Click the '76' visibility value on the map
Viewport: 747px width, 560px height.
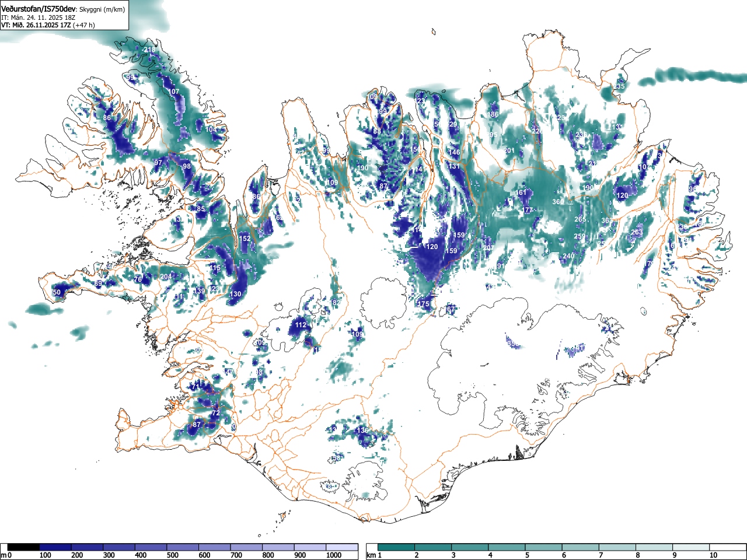[x=138, y=279]
